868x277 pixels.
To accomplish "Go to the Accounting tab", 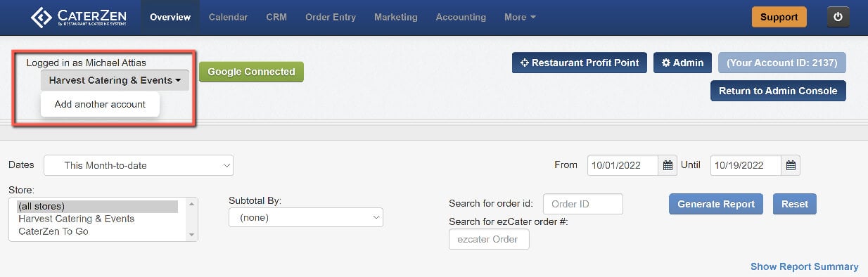I will pyautogui.click(x=461, y=17).
